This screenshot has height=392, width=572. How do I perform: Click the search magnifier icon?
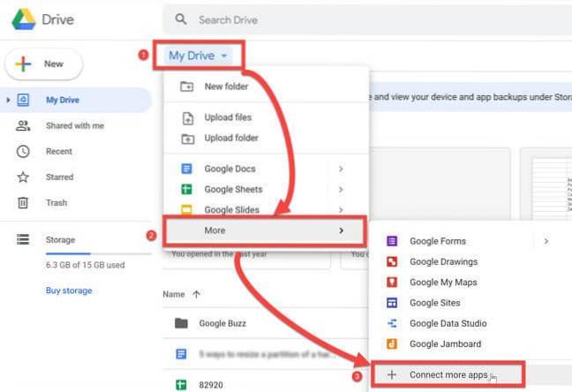pos(182,19)
